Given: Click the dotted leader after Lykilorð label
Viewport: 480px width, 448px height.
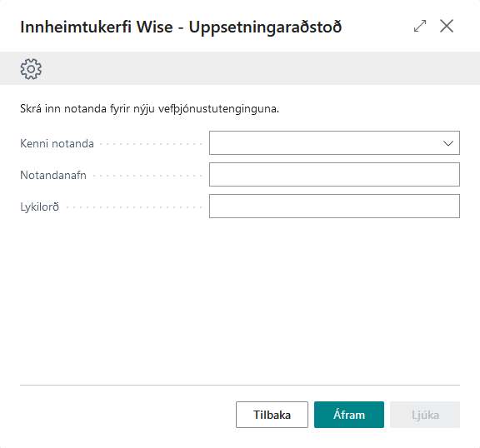Looking at the screenshot, I should (x=134, y=207).
